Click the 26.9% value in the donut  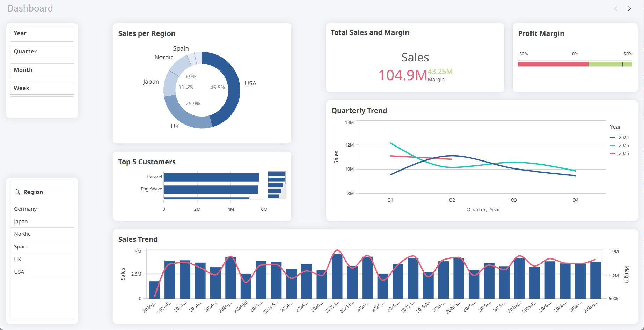(193, 104)
